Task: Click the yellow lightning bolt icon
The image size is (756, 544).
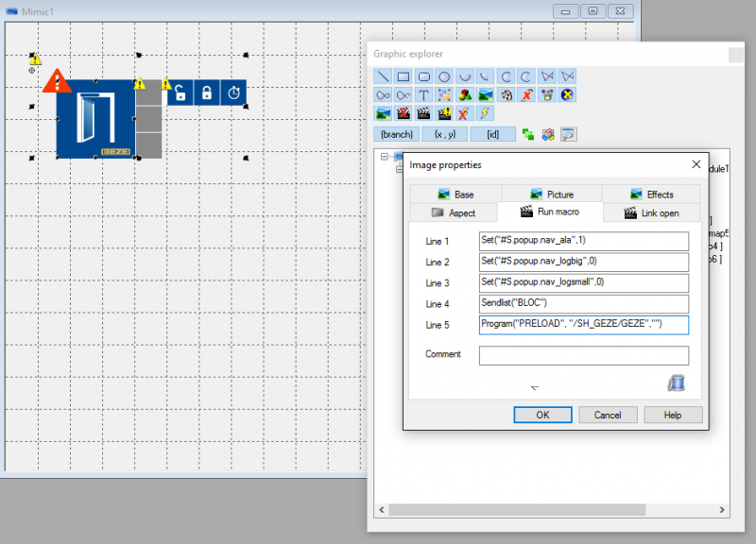Action: pos(485,113)
